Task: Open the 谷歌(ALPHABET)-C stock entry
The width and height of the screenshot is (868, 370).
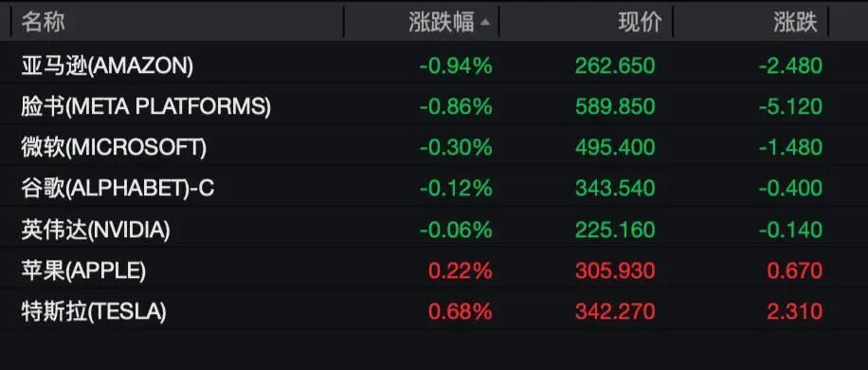Action: (434, 189)
